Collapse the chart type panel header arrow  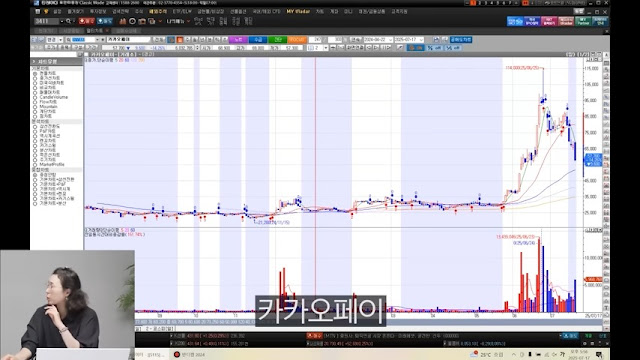click(34, 61)
